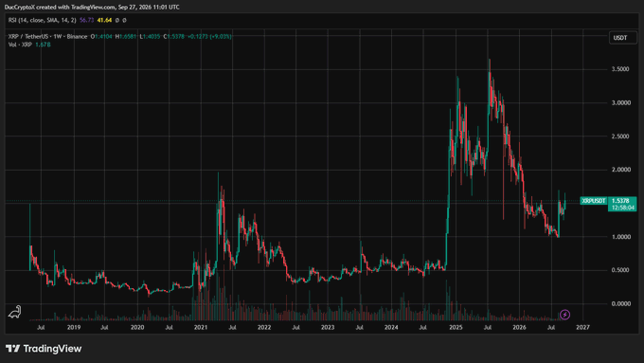The width and height of the screenshot is (644, 363).
Task: Click the 2.5000 price axis label
Action: click(x=620, y=136)
